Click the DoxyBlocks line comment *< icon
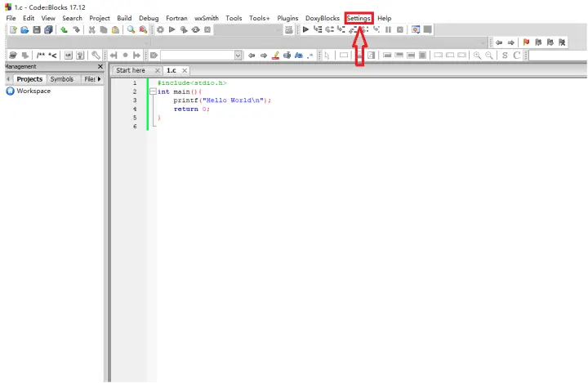 [x=52, y=56]
